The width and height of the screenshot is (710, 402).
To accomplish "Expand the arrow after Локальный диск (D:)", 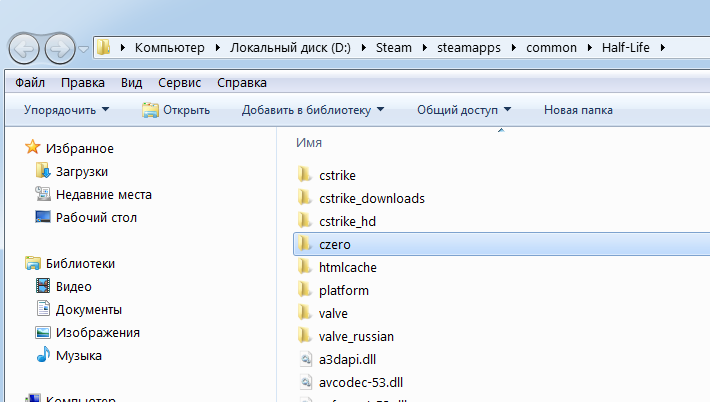I will [364, 48].
